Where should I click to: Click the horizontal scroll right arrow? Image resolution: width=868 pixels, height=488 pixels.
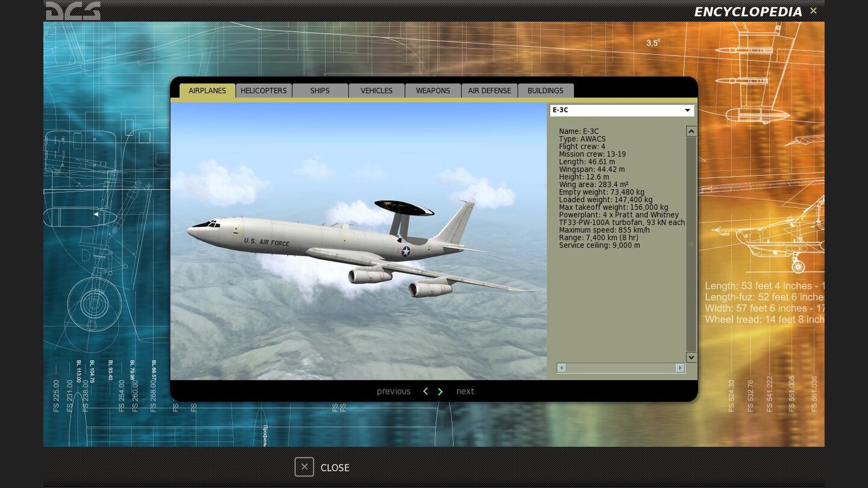click(x=680, y=368)
